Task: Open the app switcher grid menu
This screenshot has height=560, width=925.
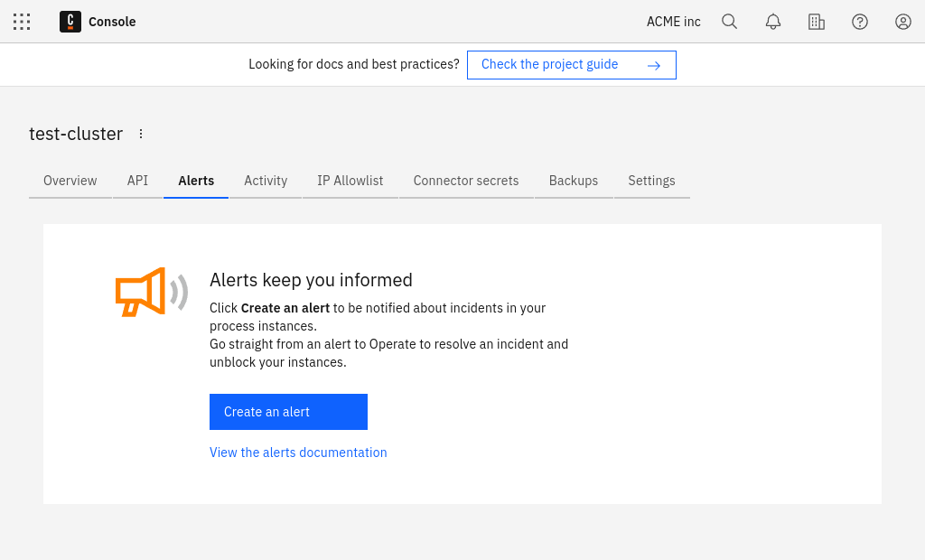Action: 22,22
